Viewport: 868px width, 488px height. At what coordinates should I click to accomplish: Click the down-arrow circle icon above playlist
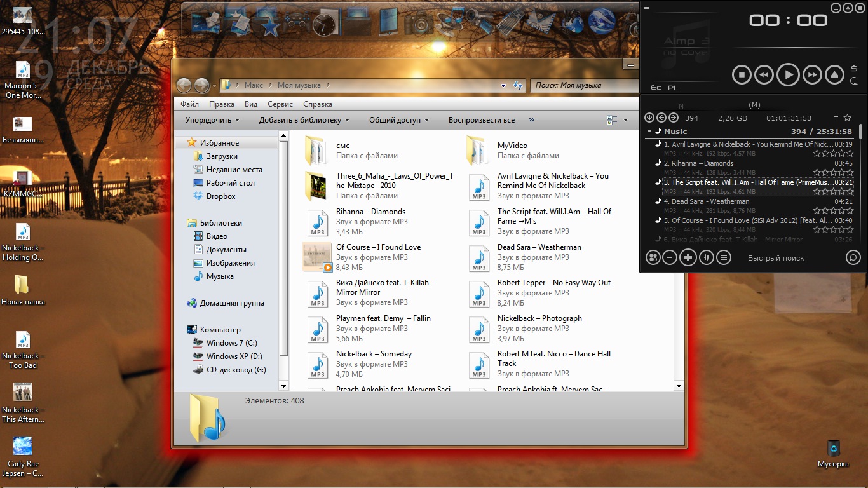click(649, 118)
